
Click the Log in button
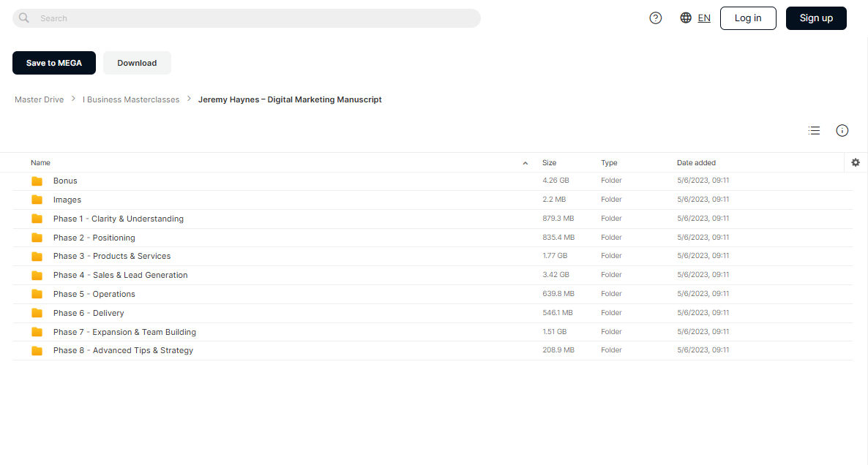pos(748,18)
